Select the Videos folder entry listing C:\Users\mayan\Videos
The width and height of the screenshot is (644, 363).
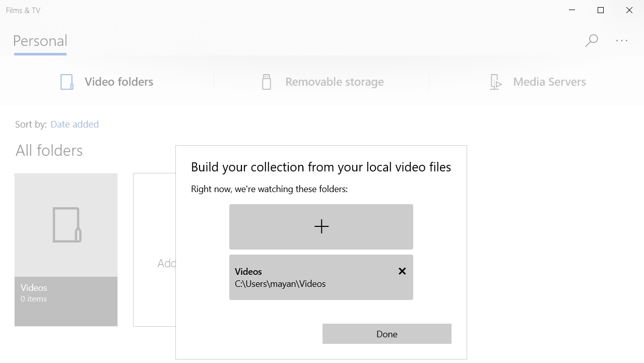[x=302, y=277]
